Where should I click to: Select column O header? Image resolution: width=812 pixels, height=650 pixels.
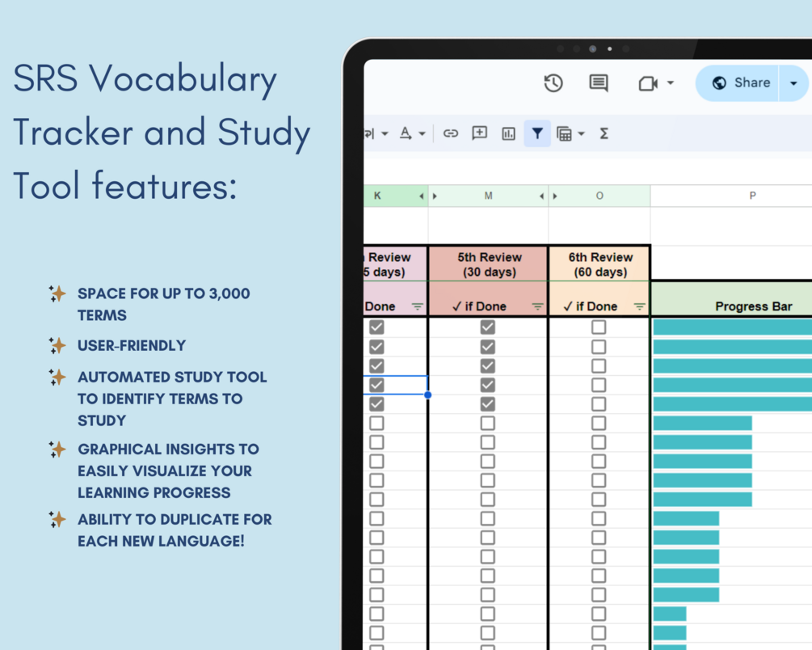click(x=600, y=196)
